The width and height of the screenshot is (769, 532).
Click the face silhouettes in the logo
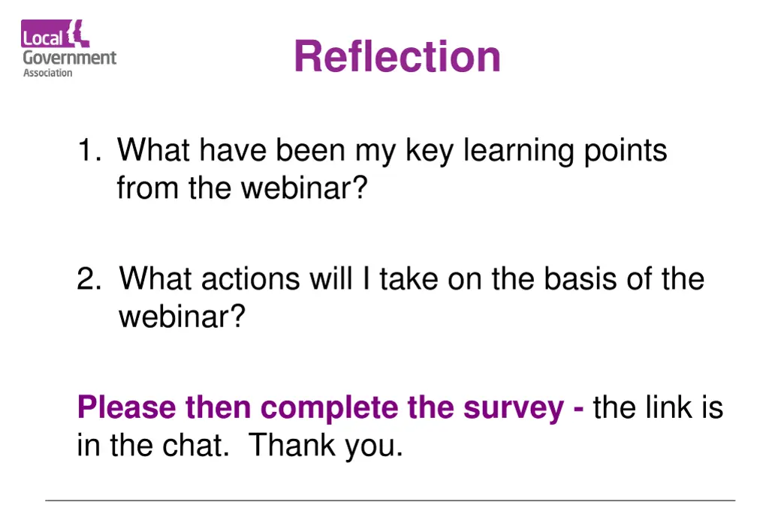77,33
